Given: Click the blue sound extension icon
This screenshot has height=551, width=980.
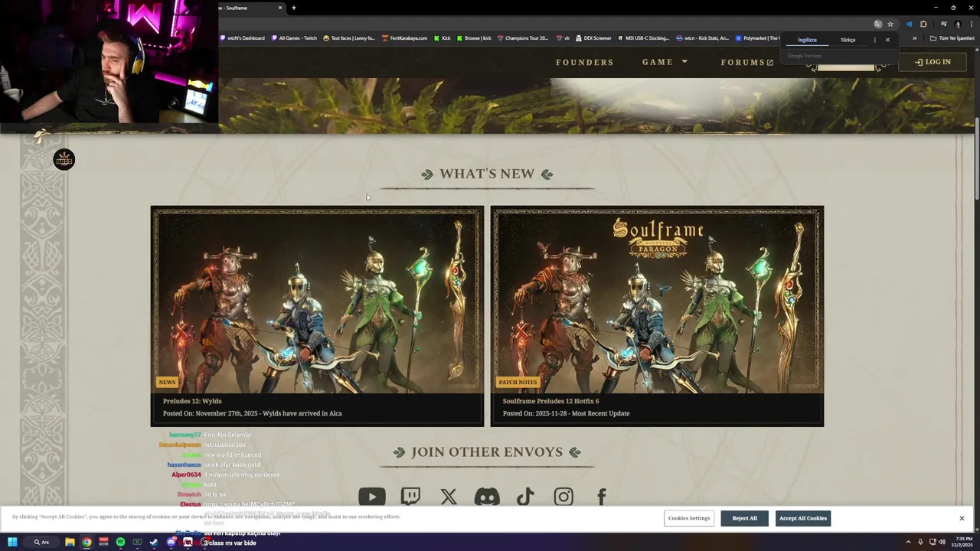Looking at the screenshot, I should coord(910,24).
